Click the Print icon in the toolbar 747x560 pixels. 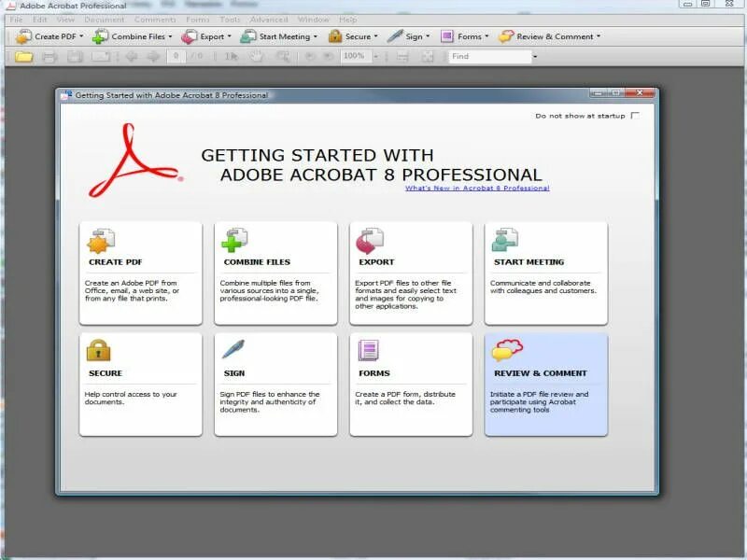49,57
